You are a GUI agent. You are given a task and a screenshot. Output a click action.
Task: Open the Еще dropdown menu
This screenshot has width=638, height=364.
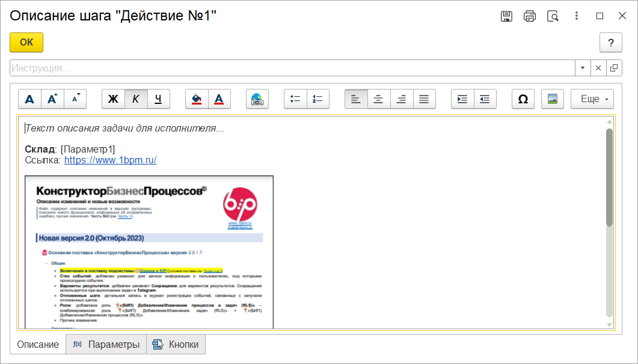click(592, 99)
